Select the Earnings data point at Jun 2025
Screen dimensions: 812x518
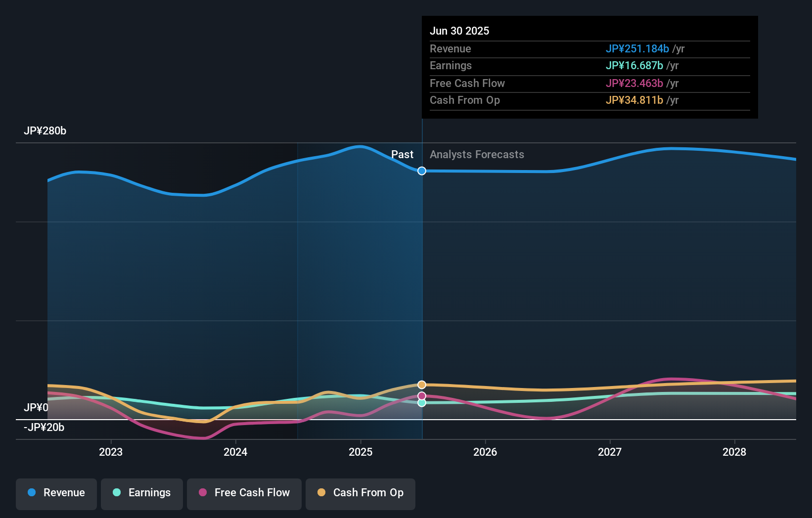(x=422, y=403)
